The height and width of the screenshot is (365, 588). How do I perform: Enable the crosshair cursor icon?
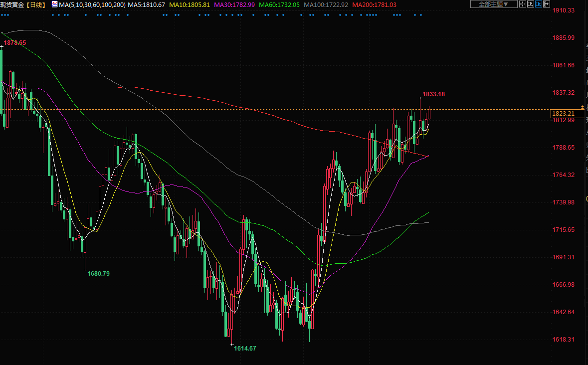click(522, 4)
